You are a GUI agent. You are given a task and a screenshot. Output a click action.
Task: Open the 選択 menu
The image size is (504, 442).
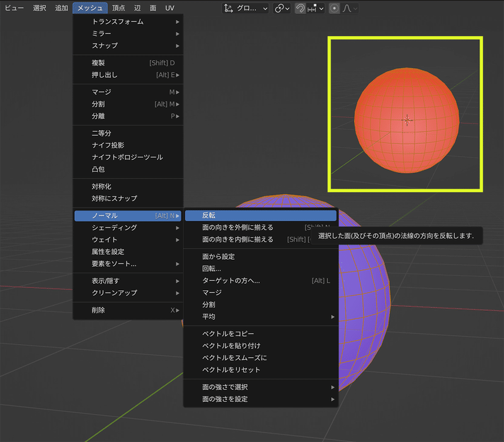[x=39, y=8]
